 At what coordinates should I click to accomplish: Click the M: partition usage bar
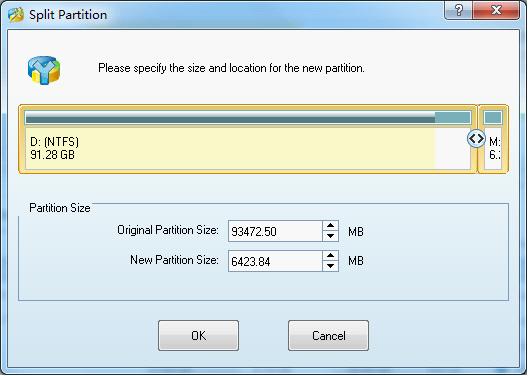(x=493, y=118)
